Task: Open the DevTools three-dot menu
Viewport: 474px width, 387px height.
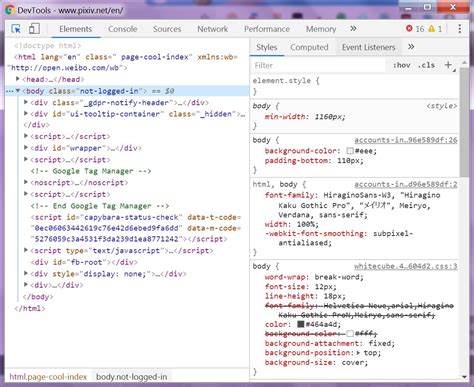Action: pyautogui.click(x=460, y=29)
